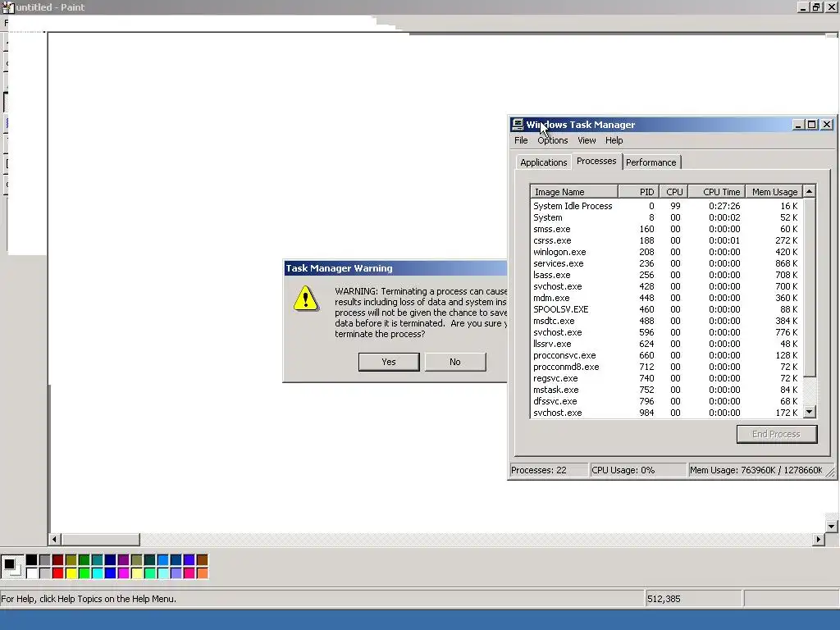The height and width of the screenshot is (630, 840).
Task: Click the process list vertical scrollbar thumb
Action: pos(810,287)
